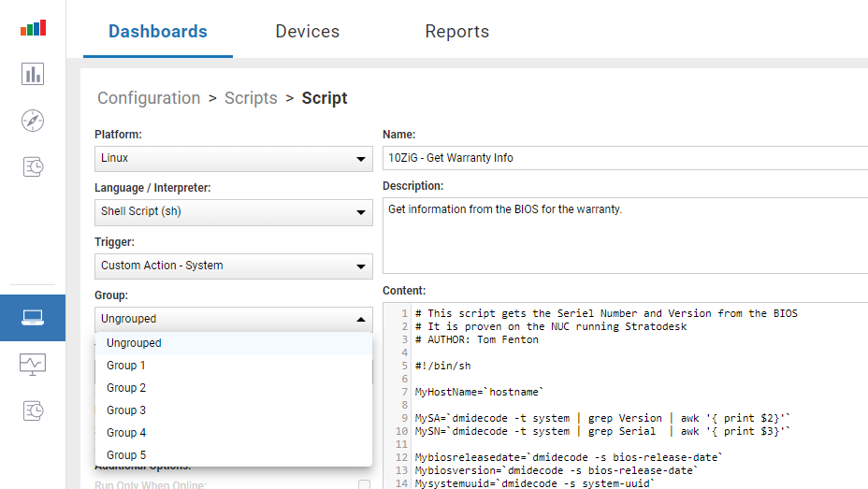Open the Platform dropdown showing Linux
The height and width of the screenshot is (489, 868).
(x=234, y=159)
